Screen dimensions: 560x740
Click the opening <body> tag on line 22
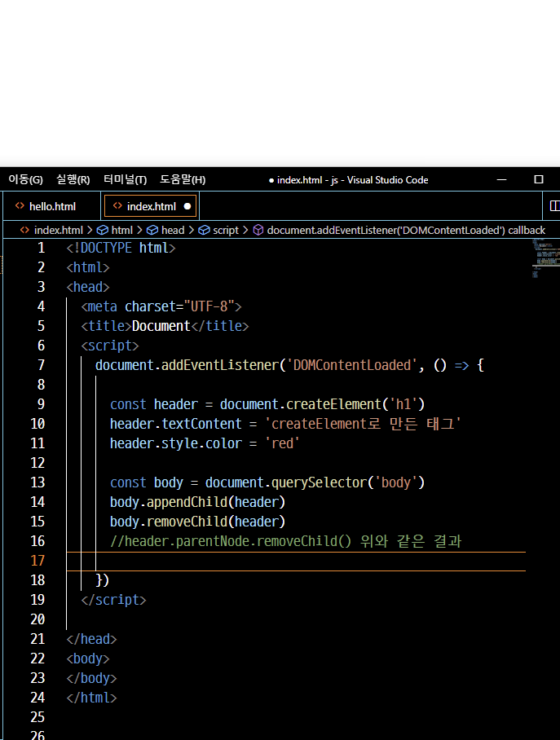[88, 659]
